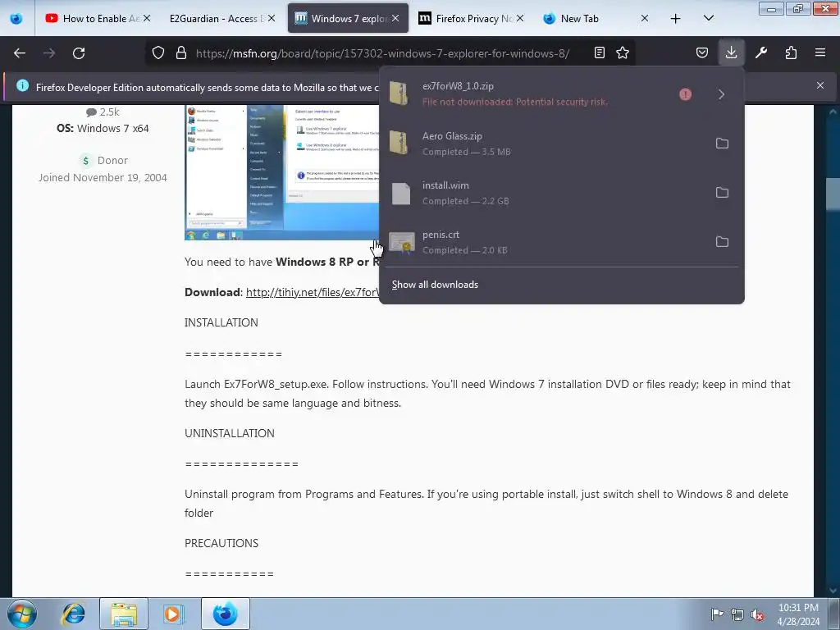Click Show all downloads
Screen dimensions: 840x630
[x=435, y=285]
